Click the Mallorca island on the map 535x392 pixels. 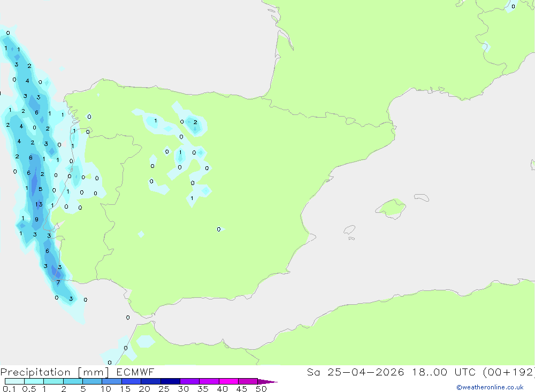tap(391, 208)
